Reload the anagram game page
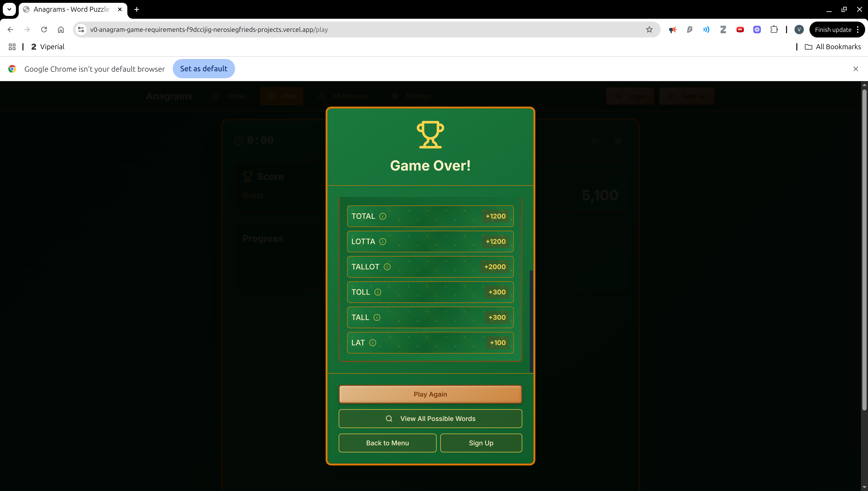Viewport: 868px width, 491px height. click(44, 30)
